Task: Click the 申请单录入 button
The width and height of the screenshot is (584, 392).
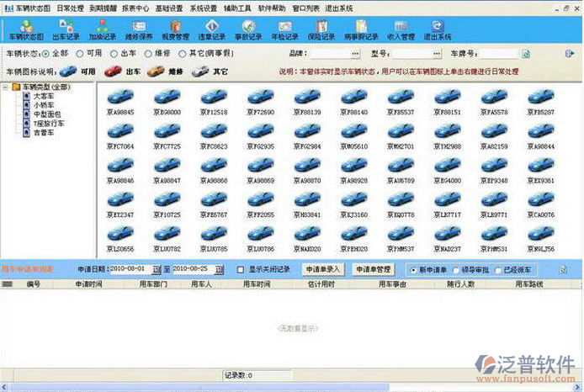Action: [x=323, y=269]
